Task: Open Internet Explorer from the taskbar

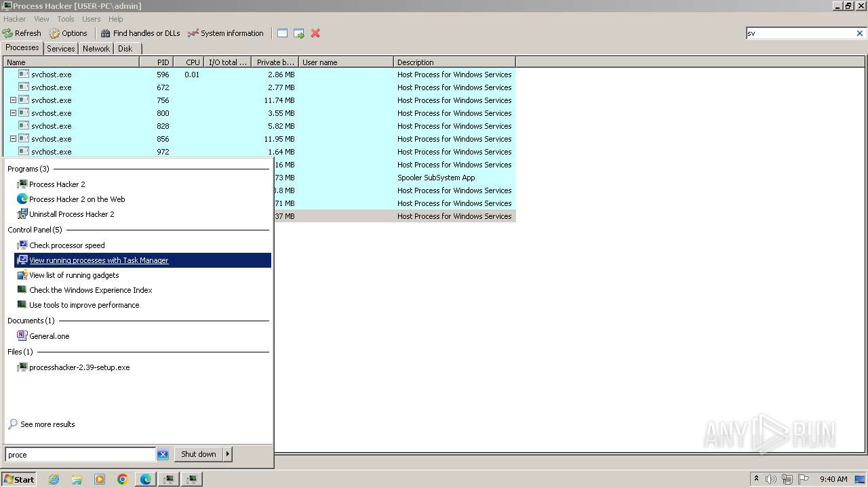Action: point(54,479)
